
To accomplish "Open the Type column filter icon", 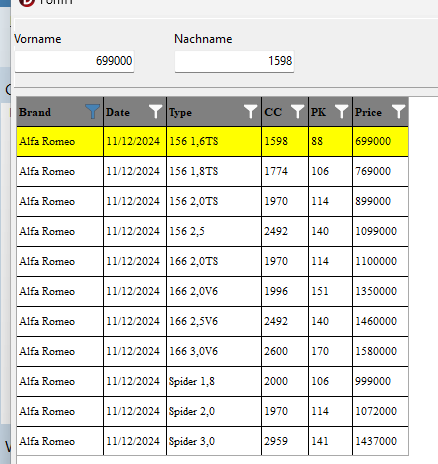I will click(250, 111).
